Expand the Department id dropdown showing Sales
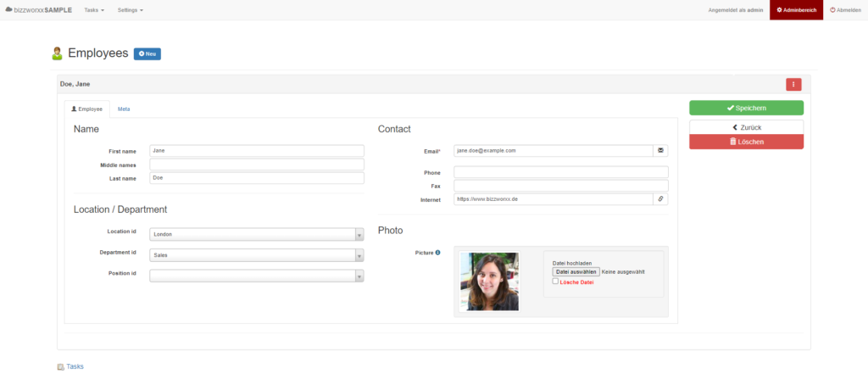This screenshot has height=385, width=868. click(x=257, y=255)
